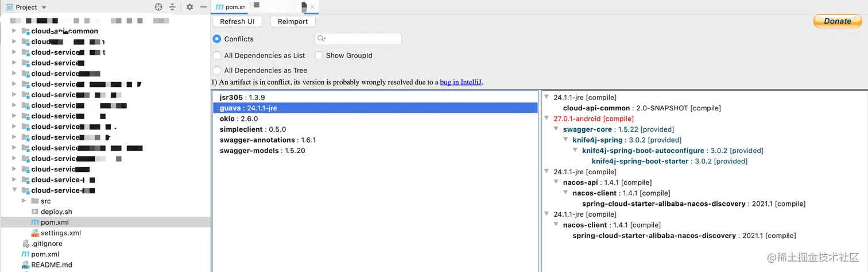
Task: Click the locate/select opened file crosshair icon
Action: [x=159, y=7]
